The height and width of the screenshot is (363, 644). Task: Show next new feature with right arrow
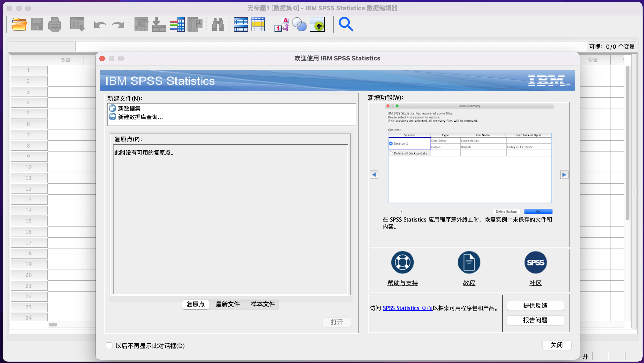click(564, 175)
